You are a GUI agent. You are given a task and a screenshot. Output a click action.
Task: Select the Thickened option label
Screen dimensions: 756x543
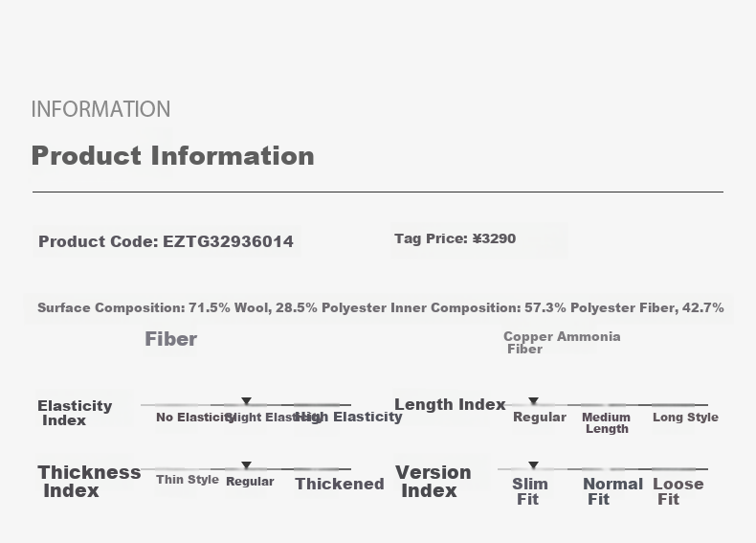(340, 485)
